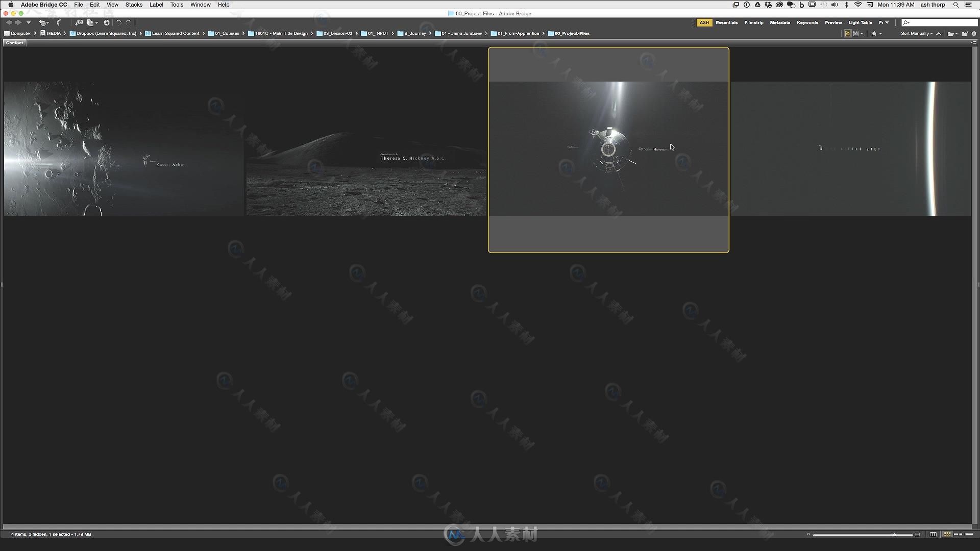Open in Camera Raw aperture icon
The height and width of the screenshot is (551, 980).
tap(107, 22)
